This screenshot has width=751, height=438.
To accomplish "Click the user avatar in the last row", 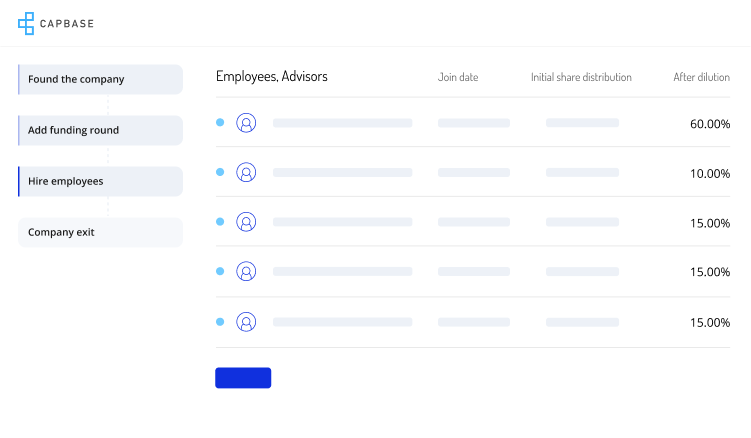I will tap(246, 322).
